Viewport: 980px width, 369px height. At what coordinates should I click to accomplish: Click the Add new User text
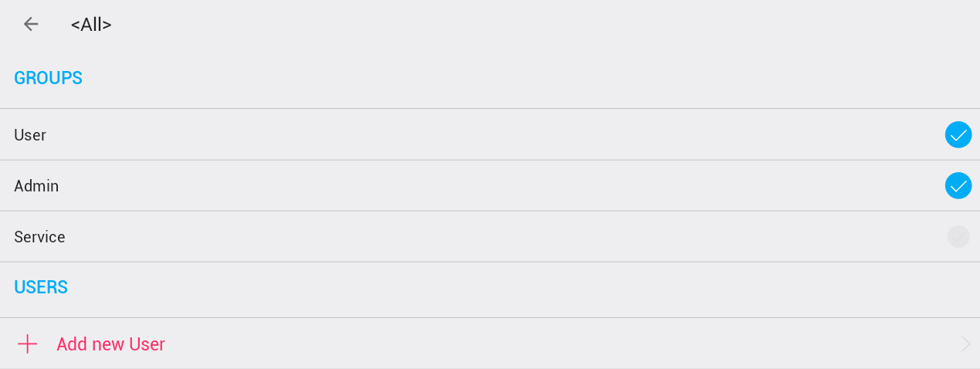(x=110, y=344)
